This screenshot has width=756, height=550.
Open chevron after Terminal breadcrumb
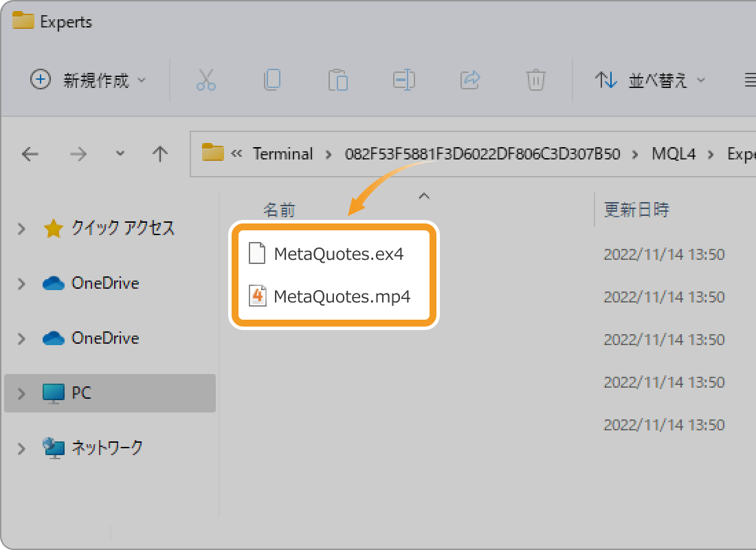tap(329, 155)
